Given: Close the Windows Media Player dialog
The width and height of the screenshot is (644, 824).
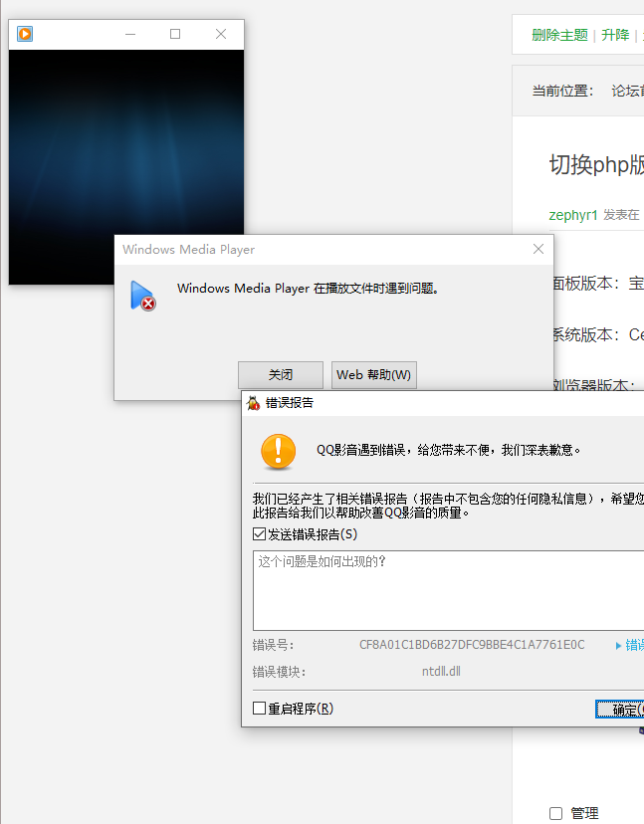Looking at the screenshot, I should [538, 249].
